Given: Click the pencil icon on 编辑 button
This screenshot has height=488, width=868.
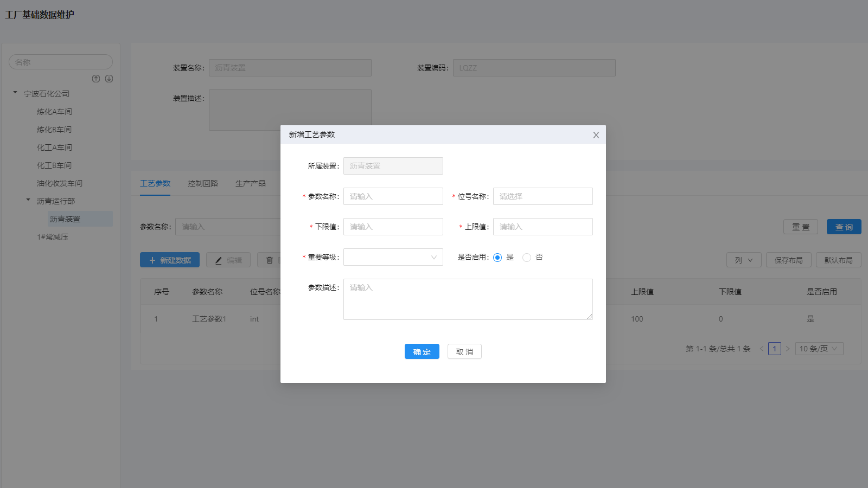Looking at the screenshot, I should (x=219, y=260).
